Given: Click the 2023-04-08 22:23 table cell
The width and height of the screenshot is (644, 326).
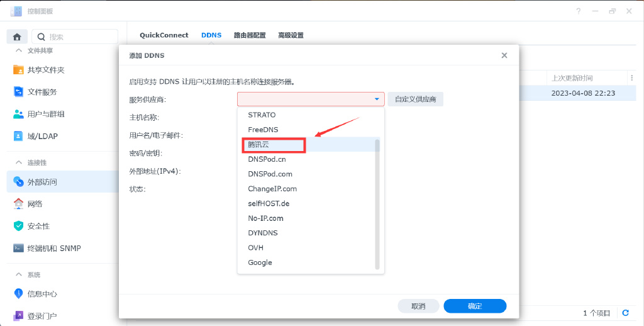Looking at the screenshot, I should pos(583,93).
